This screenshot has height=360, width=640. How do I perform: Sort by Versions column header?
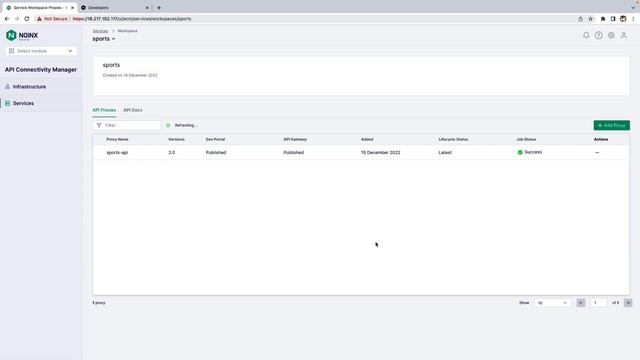(x=176, y=140)
